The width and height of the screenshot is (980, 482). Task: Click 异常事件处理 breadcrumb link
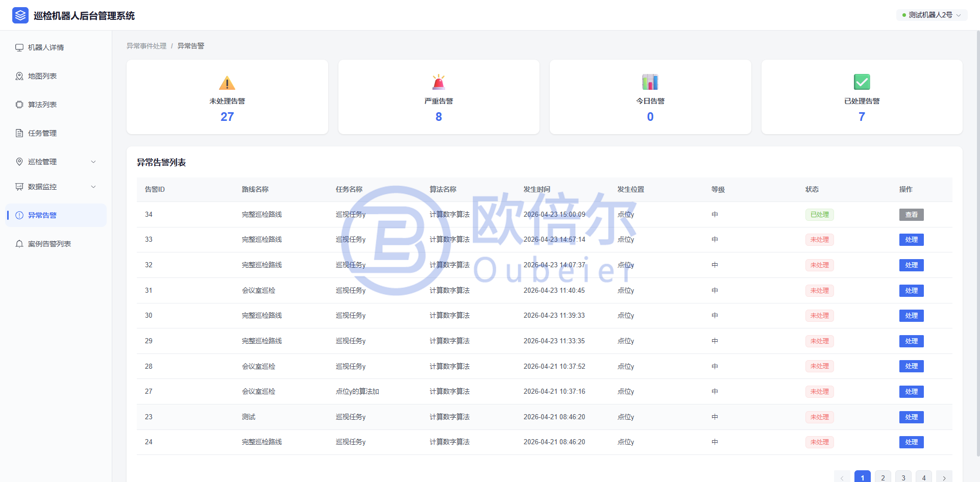coord(146,46)
